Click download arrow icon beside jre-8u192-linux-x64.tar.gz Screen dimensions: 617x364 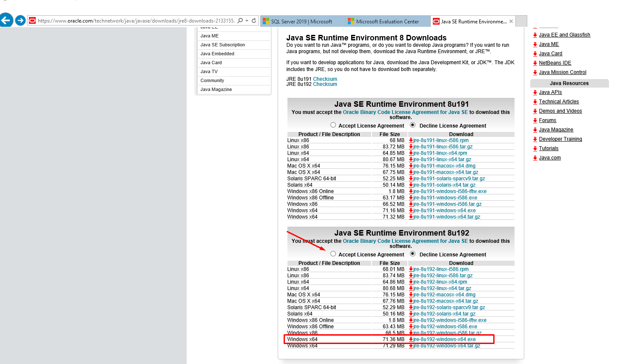pyautogui.click(x=411, y=288)
